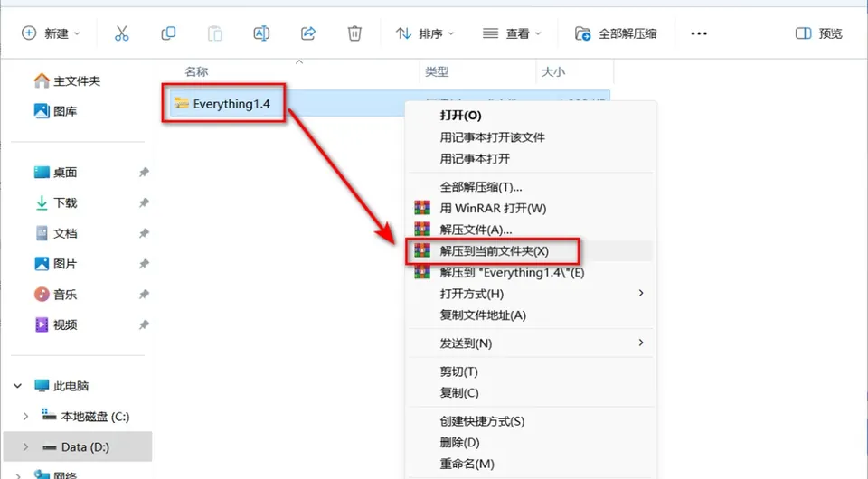Toggle the 预览 preview pane
This screenshot has height=479, width=868.
pyautogui.click(x=819, y=33)
